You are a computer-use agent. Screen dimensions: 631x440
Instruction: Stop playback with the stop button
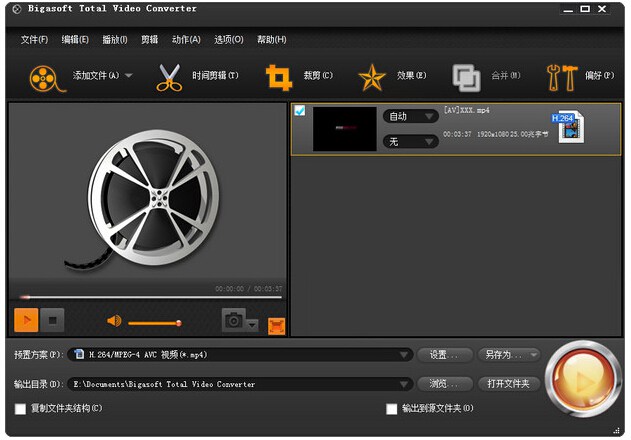52,320
